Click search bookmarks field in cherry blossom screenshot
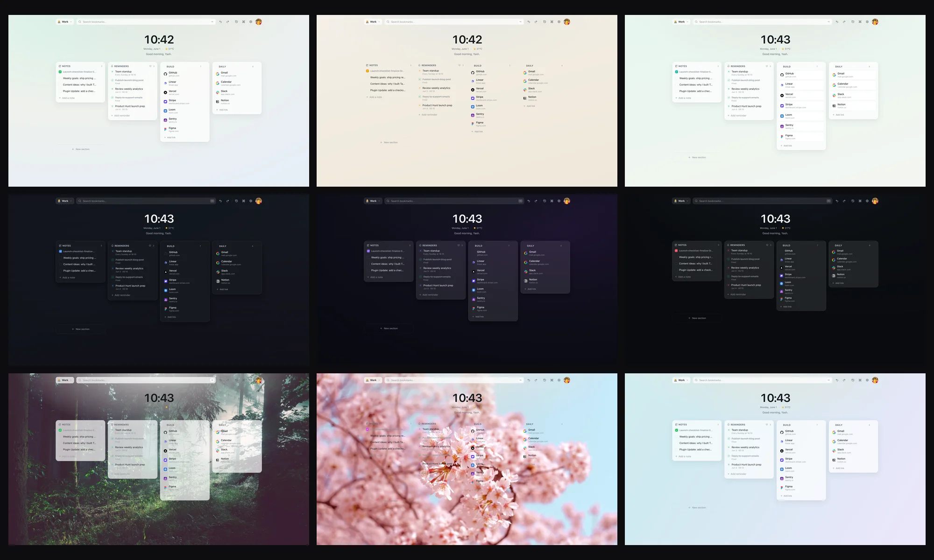This screenshot has height=560, width=934. [454, 380]
